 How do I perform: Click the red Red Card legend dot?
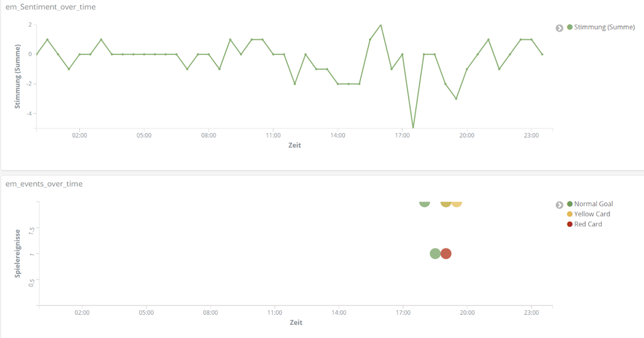570,224
